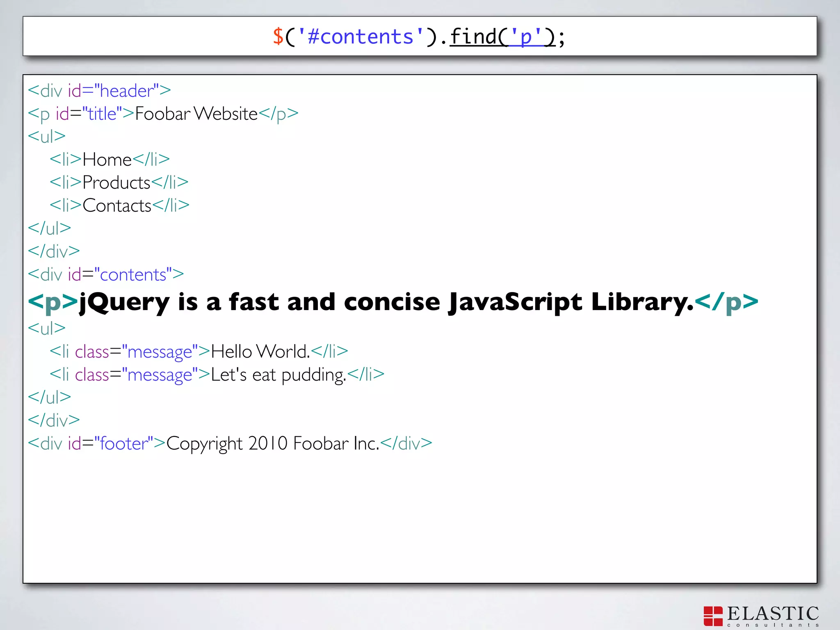Click the Let's eat pudding. list item
The width and height of the screenshot is (840, 630).
pos(217,375)
